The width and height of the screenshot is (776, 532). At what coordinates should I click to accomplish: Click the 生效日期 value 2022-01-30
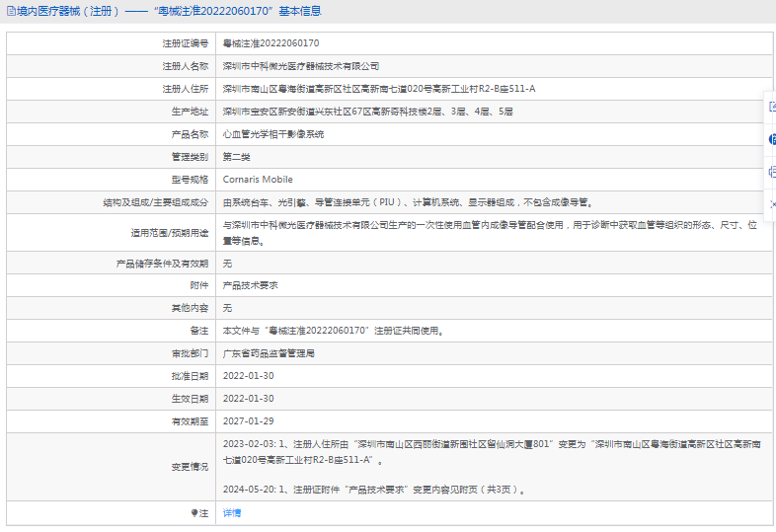point(249,399)
